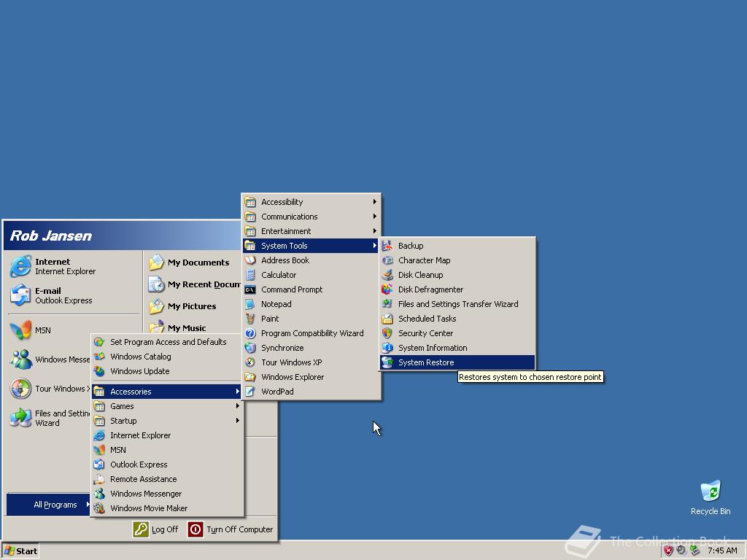Viewport: 747px width, 560px height.
Task: Launch Windows Explorer
Action: (x=311, y=377)
